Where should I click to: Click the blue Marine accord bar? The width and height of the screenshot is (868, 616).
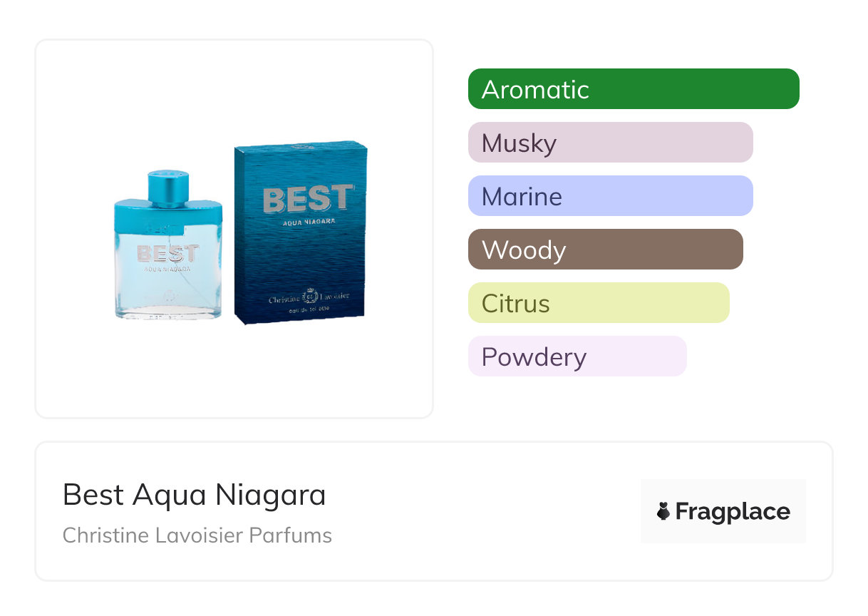click(x=610, y=196)
